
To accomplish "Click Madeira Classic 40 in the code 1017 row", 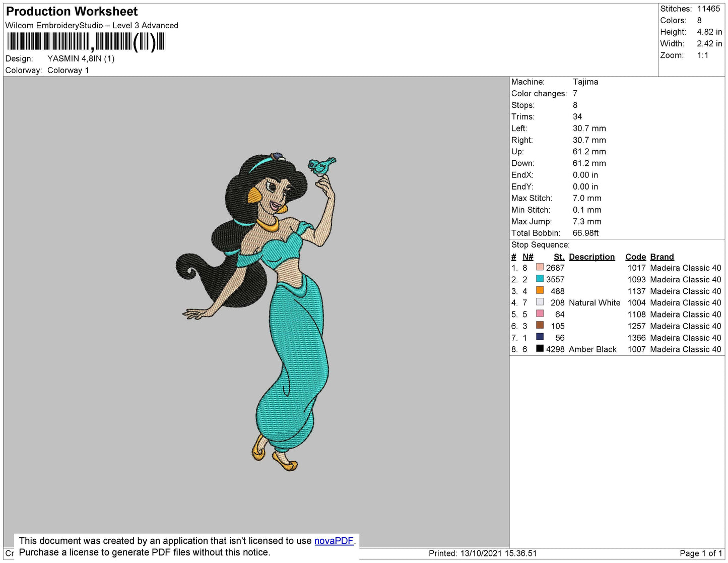I will (686, 268).
